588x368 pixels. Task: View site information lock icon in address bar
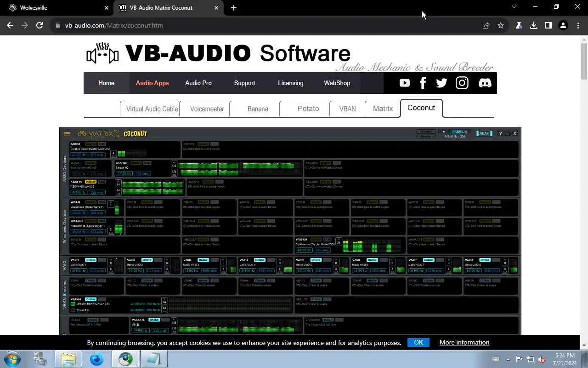[57, 25]
